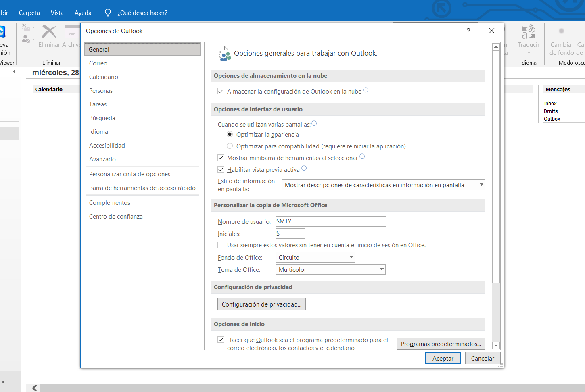
Task: Click info icon beside 'varias pantallas'
Action: click(x=314, y=123)
